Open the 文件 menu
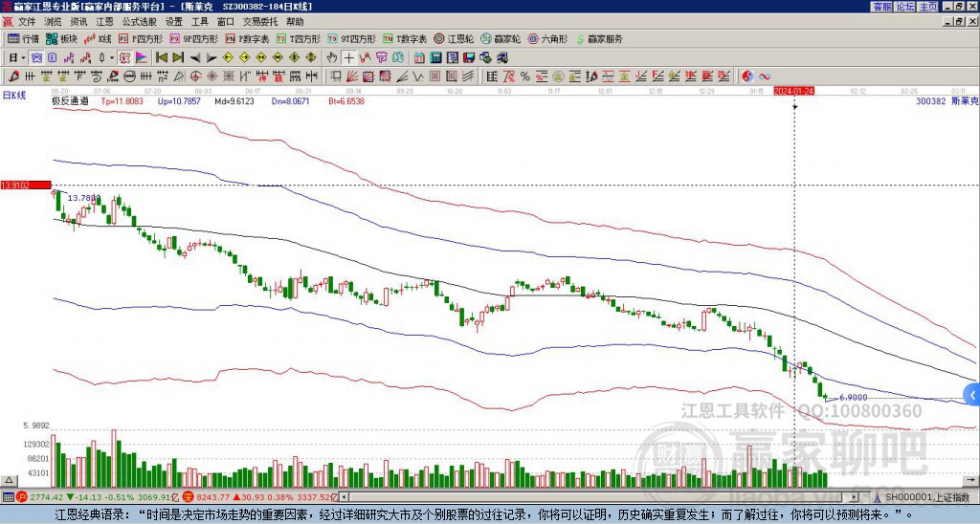Image resolution: width=980 pixels, height=524 pixels. tap(27, 22)
